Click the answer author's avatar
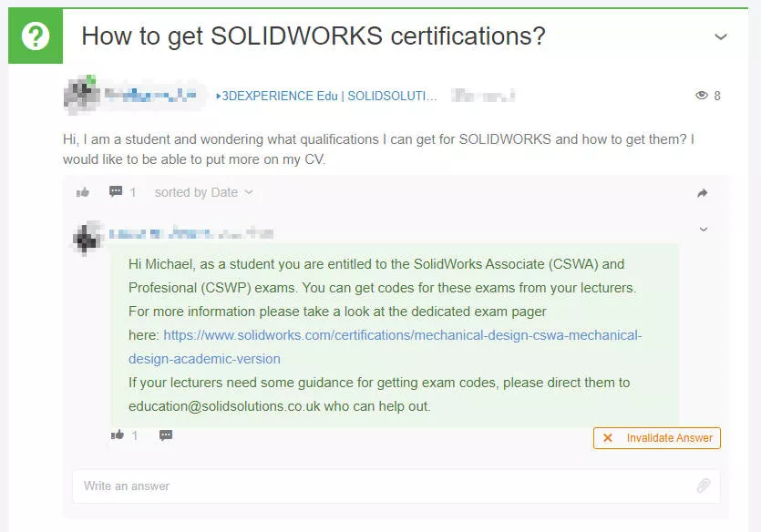Image resolution: width=761 pixels, height=532 pixels. (87, 235)
